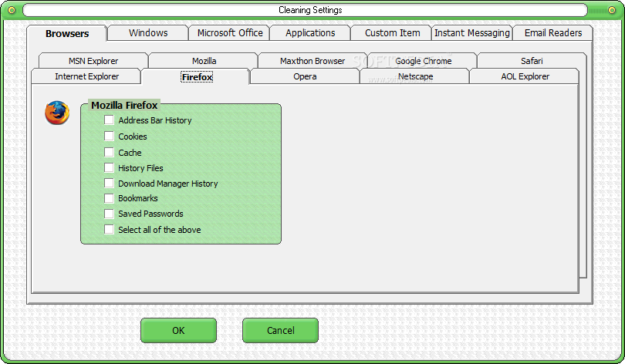This screenshot has height=364, width=625.
Task: Open the Email Readers tab
Action: tap(552, 33)
